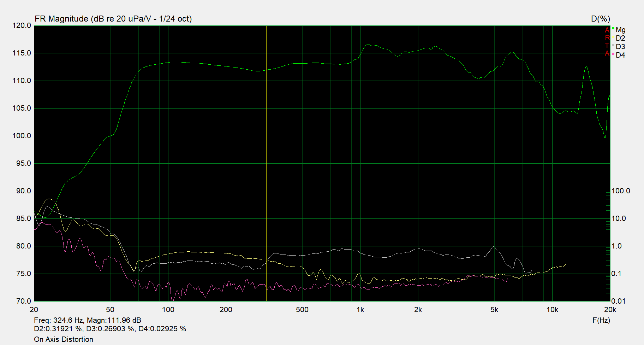
Task: Click the yellow cursor line at 324.6 Hz
Action: [266, 163]
